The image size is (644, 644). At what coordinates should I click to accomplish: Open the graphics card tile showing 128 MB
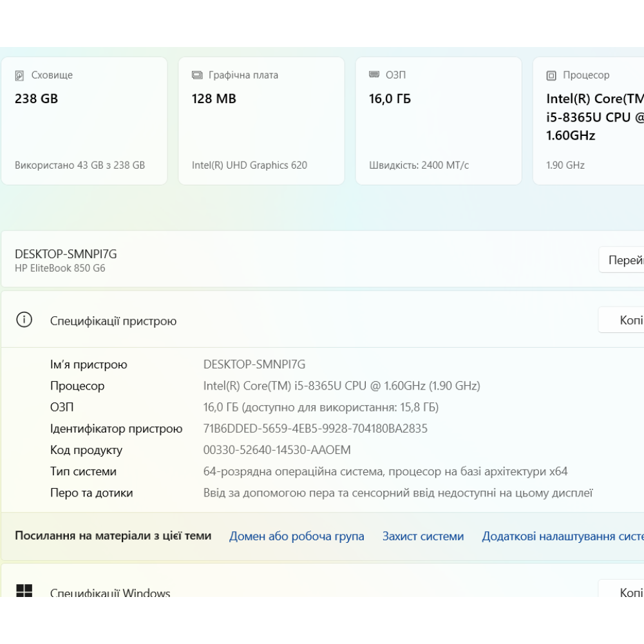261,121
